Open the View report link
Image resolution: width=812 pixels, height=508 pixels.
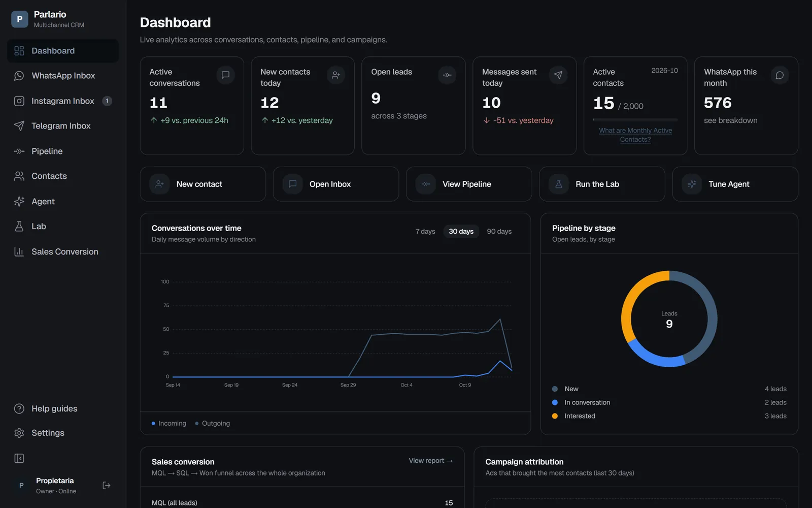click(431, 461)
